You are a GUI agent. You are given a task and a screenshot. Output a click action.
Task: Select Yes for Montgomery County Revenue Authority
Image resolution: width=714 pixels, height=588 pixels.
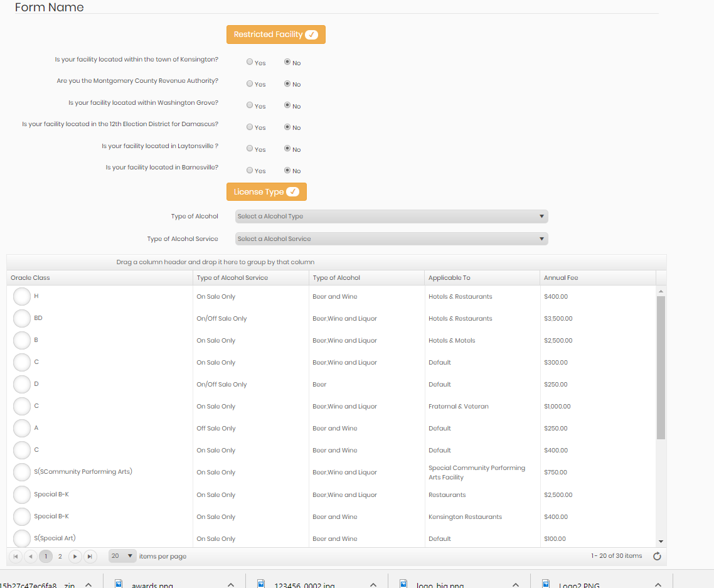point(250,83)
